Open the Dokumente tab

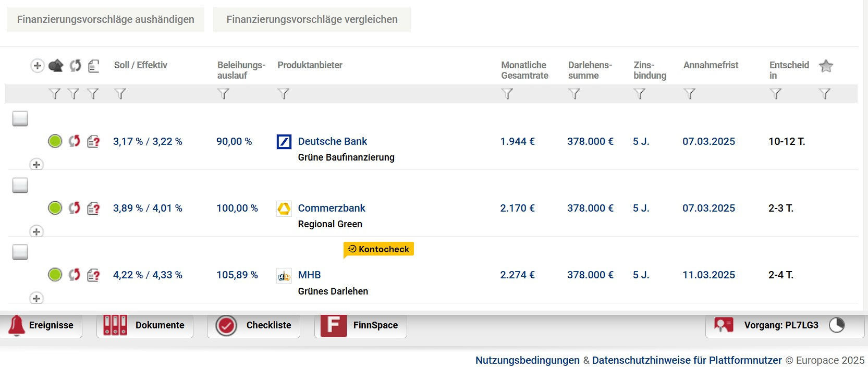(145, 326)
